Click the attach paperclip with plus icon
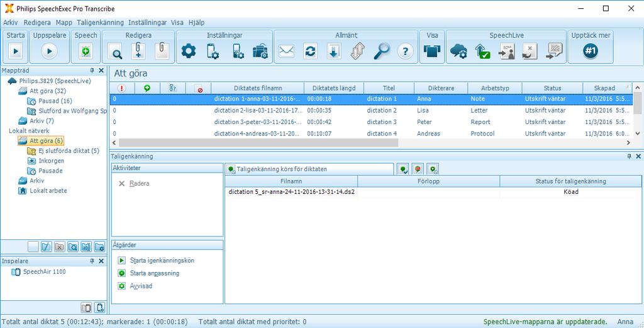 click(x=138, y=52)
